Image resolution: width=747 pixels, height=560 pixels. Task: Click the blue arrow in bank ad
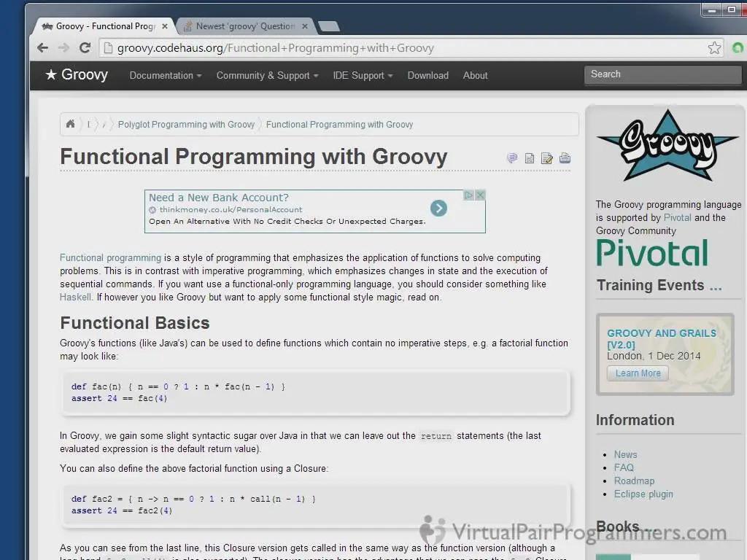click(x=438, y=208)
